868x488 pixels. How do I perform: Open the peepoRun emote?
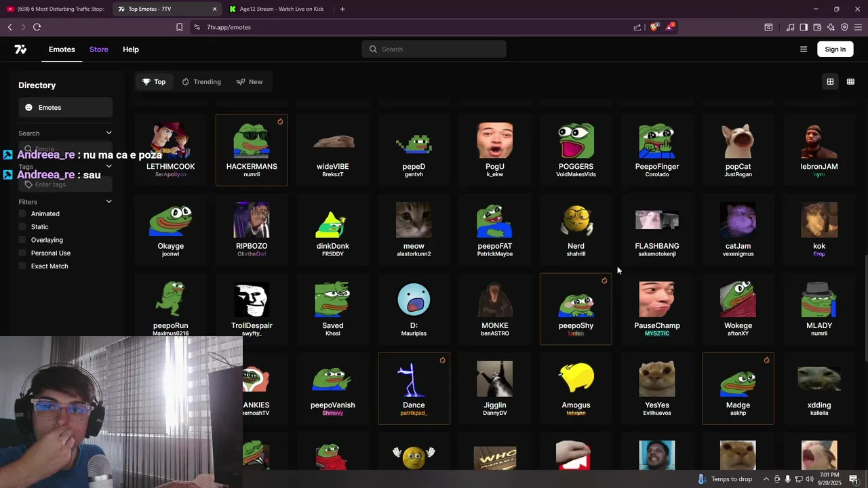click(171, 309)
